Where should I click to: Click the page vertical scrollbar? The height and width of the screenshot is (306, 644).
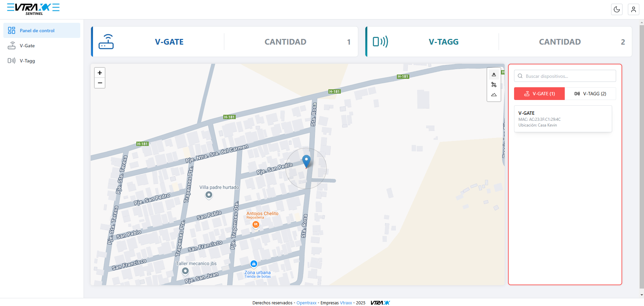pos(642,157)
